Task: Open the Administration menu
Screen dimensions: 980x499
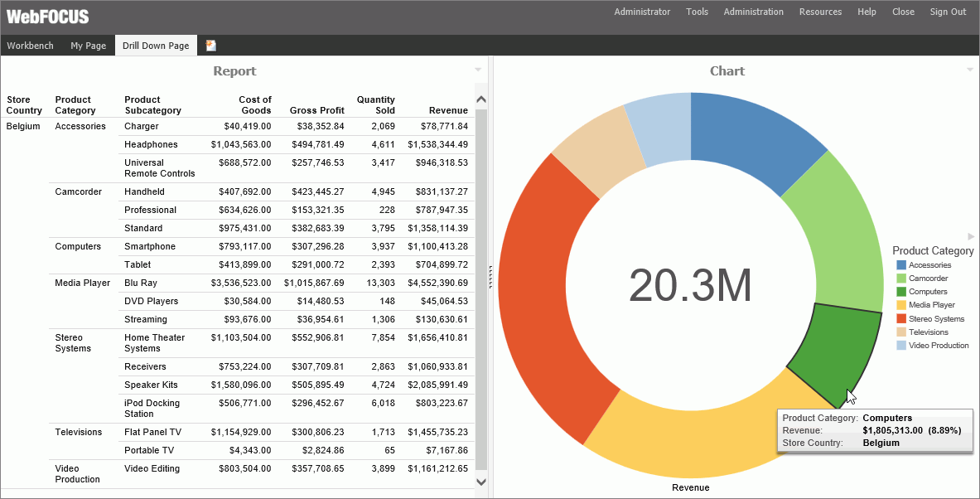Action: click(753, 12)
